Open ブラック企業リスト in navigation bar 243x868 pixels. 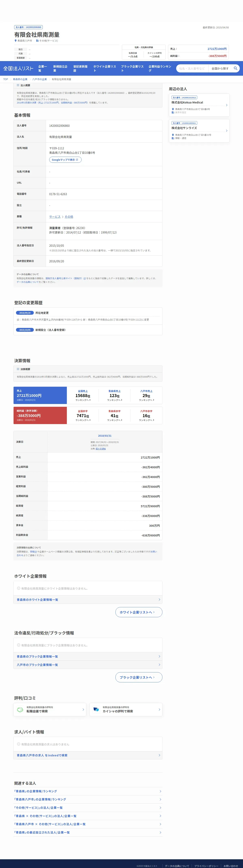click(132, 68)
